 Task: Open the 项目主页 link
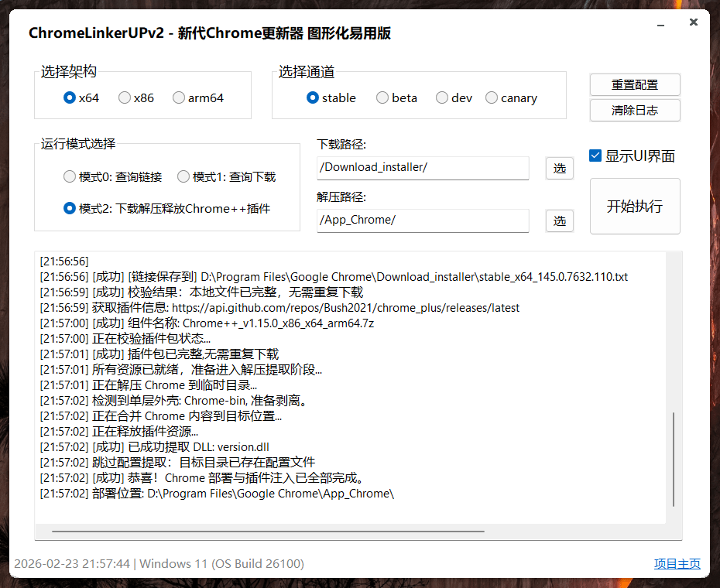coord(677,564)
